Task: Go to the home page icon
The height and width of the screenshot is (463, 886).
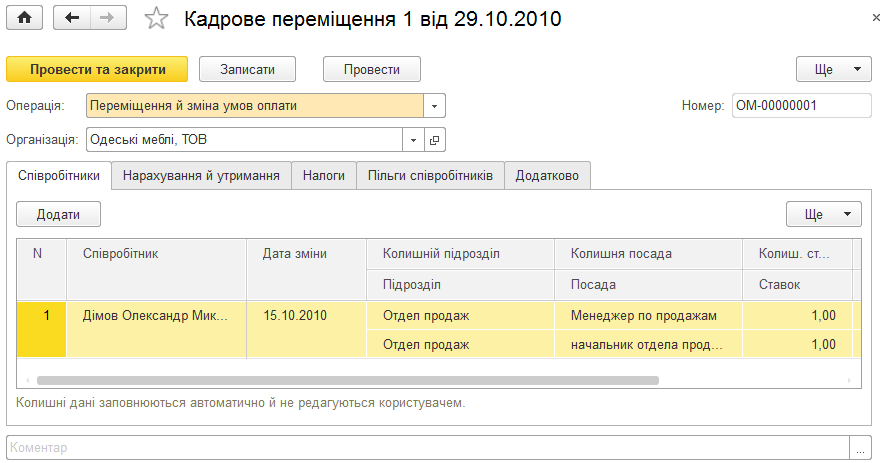Action: pyautogui.click(x=24, y=18)
